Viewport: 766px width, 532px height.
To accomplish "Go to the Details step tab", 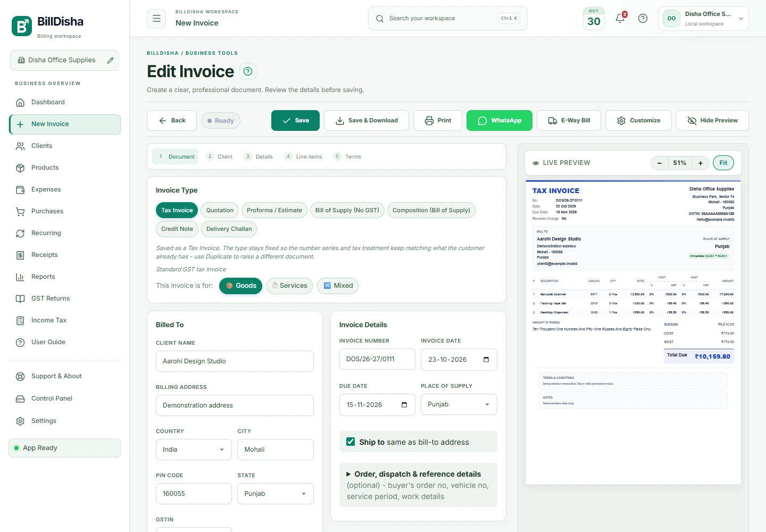I will (x=259, y=156).
